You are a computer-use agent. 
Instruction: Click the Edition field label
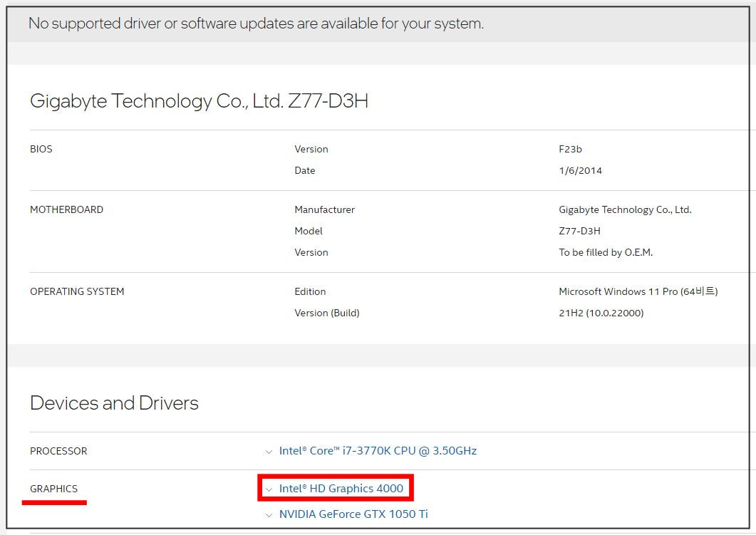point(310,291)
